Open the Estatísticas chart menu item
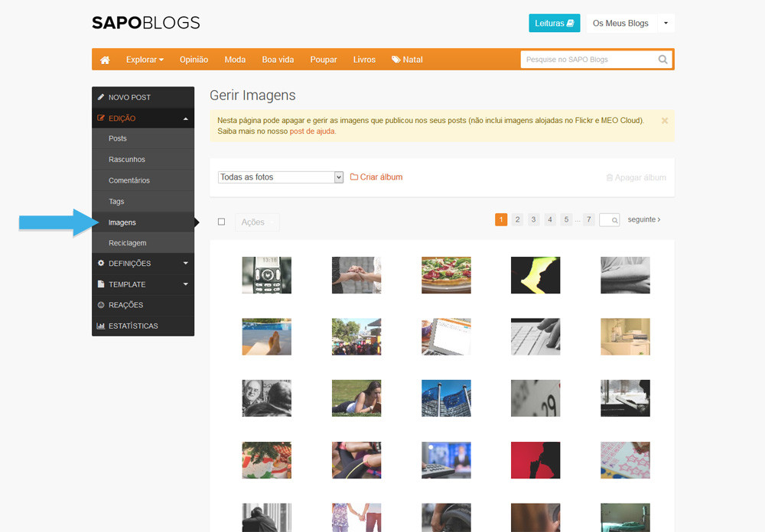This screenshot has height=532, width=765. coord(133,326)
